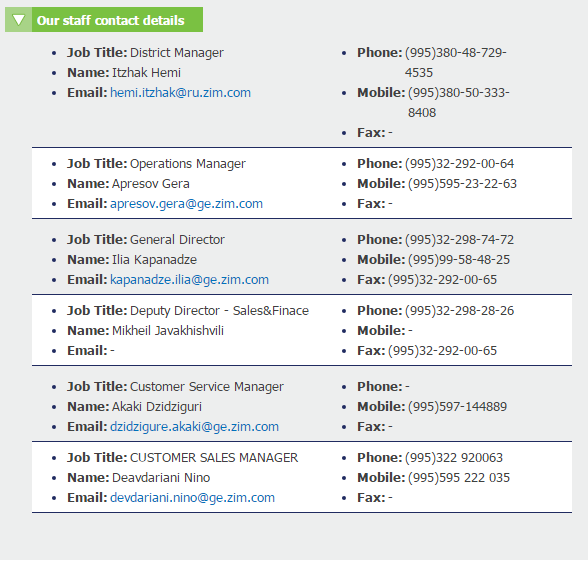The width and height of the screenshot is (588, 564).
Task: Select the District Manager job title text
Action: pos(177,52)
